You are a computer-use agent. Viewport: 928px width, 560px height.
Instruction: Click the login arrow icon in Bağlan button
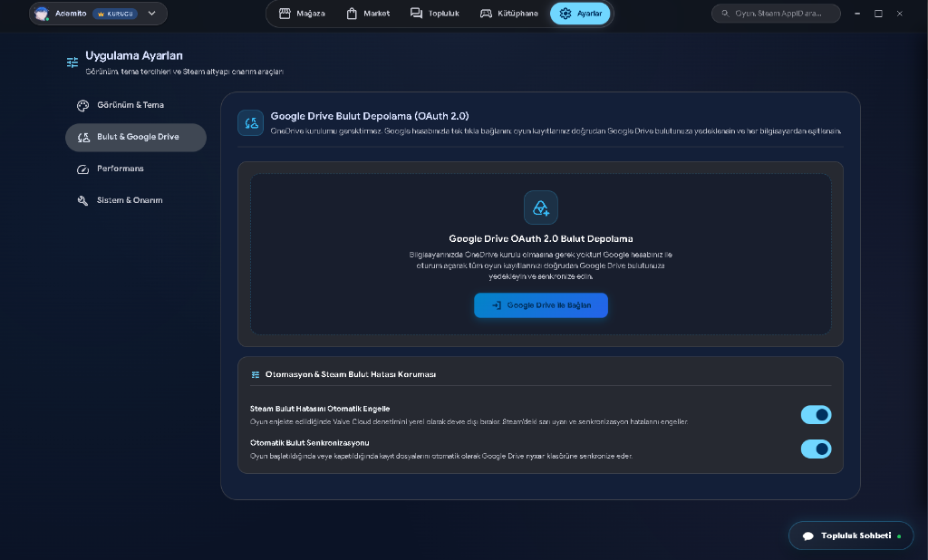tap(497, 305)
